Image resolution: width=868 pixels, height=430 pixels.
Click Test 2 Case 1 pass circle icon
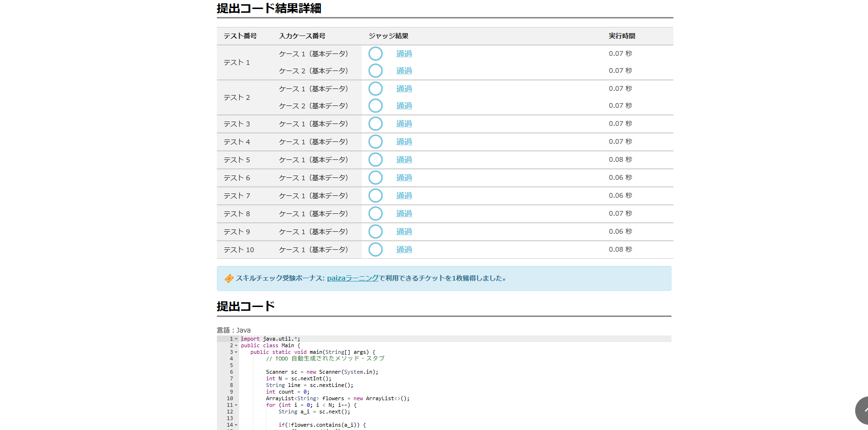(376, 89)
